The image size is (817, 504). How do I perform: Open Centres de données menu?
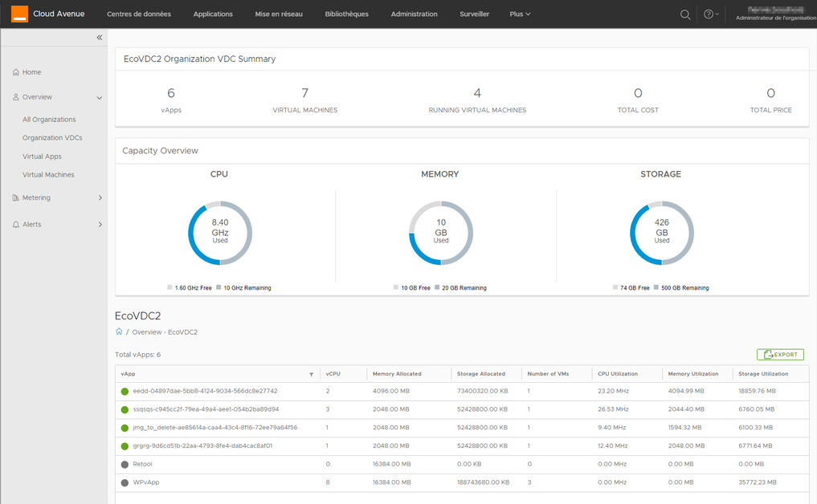pos(139,14)
